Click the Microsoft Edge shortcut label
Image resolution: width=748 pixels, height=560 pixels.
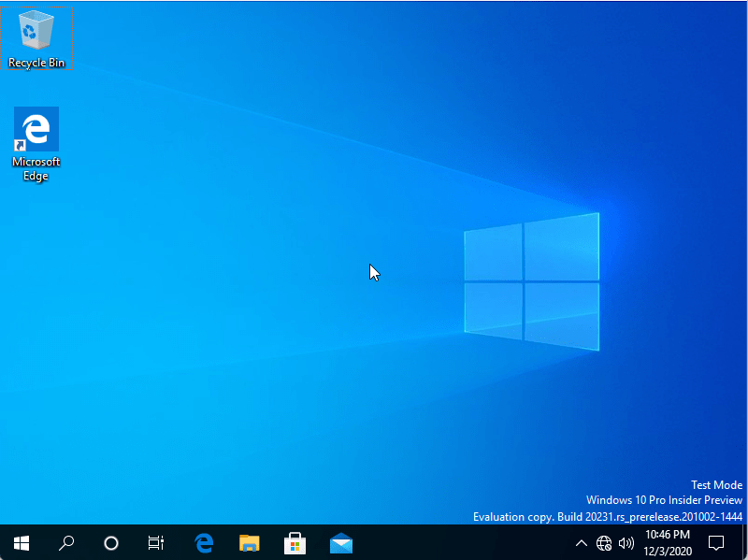coord(36,168)
